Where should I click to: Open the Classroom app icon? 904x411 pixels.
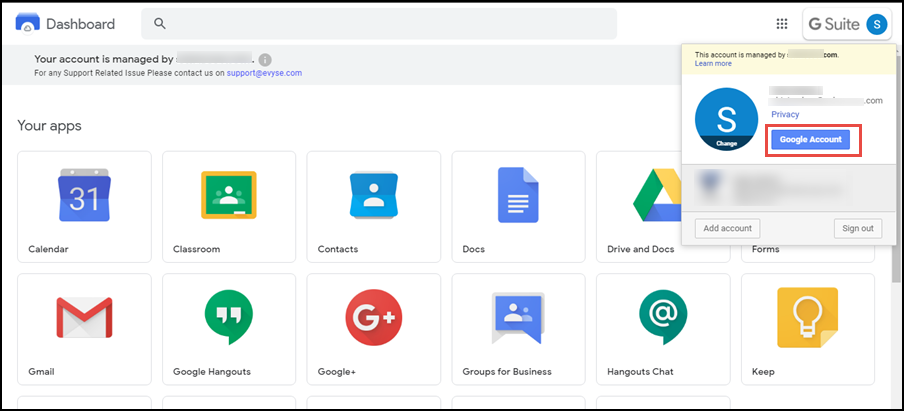229,195
